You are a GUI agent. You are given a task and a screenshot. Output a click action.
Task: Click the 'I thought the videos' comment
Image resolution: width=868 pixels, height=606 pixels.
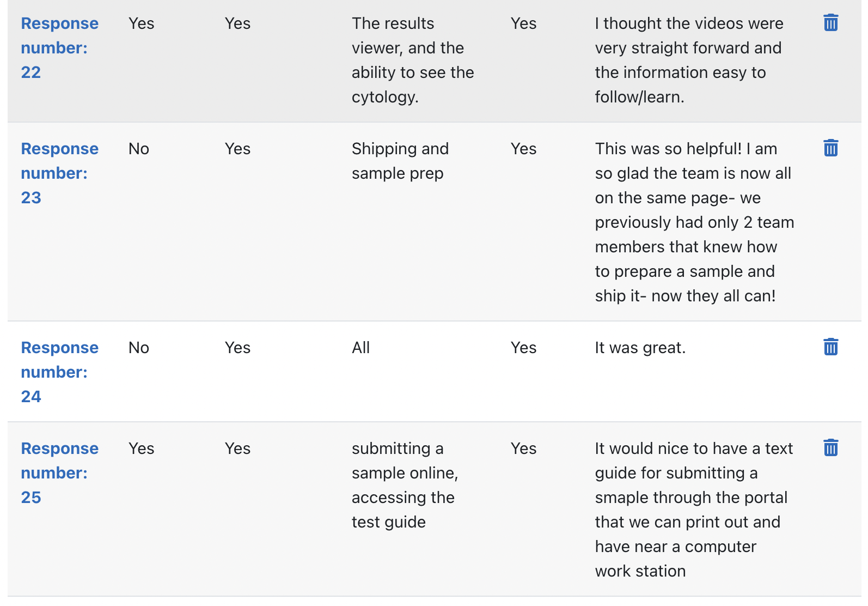(x=689, y=60)
